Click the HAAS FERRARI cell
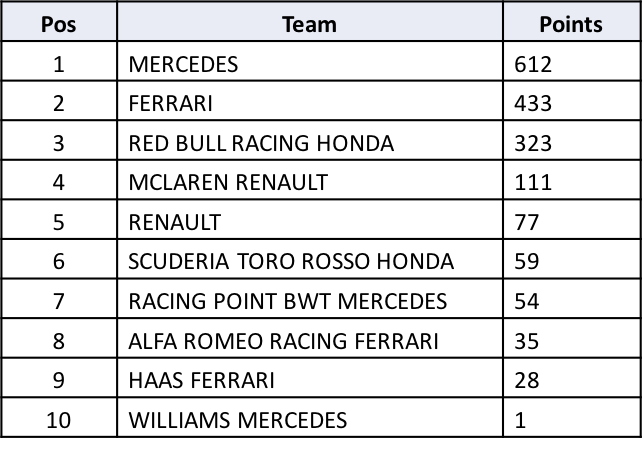Screen dimensions: 643x450 pyautogui.click(x=310, y=378)
